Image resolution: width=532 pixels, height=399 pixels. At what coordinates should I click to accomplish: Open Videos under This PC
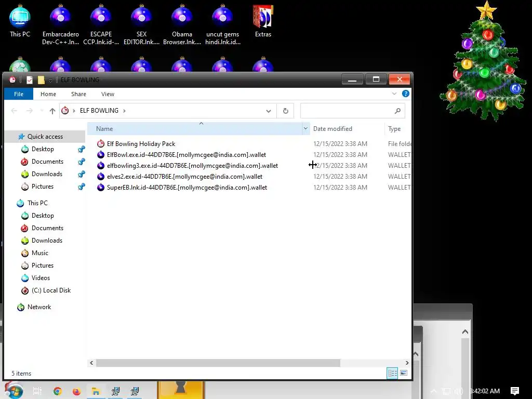coord(41,278)
